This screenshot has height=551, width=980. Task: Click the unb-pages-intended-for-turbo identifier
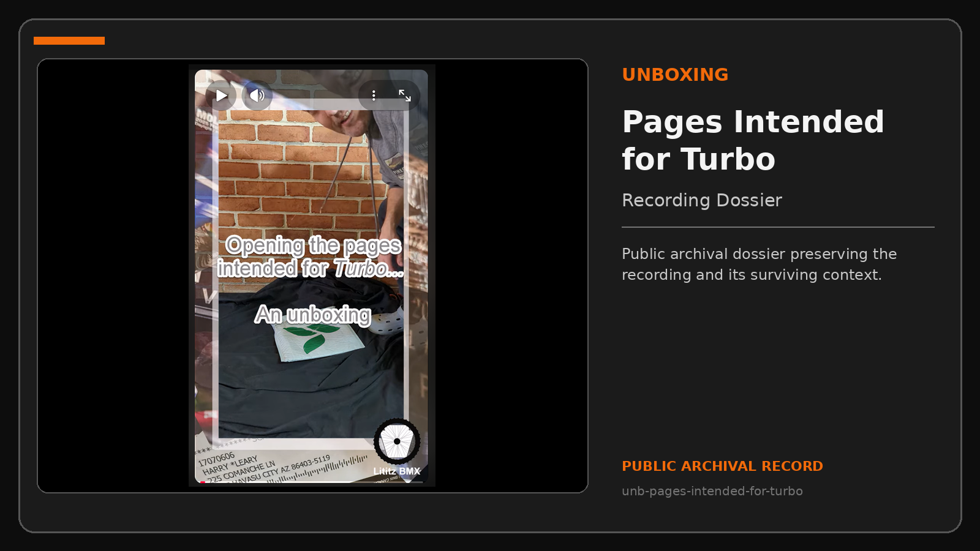click(712, 491)
